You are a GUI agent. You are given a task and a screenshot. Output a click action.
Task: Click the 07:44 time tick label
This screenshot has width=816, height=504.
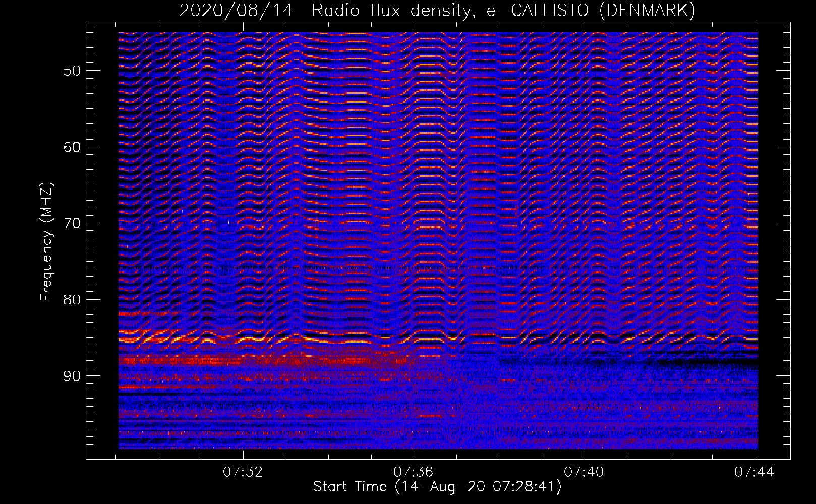point(754,472)
